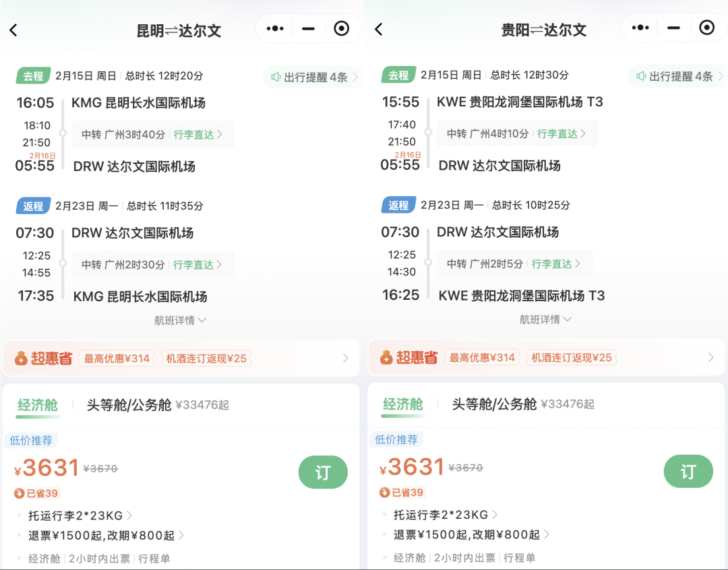Open the more options (...) menu on left page

tap(275, 27)
